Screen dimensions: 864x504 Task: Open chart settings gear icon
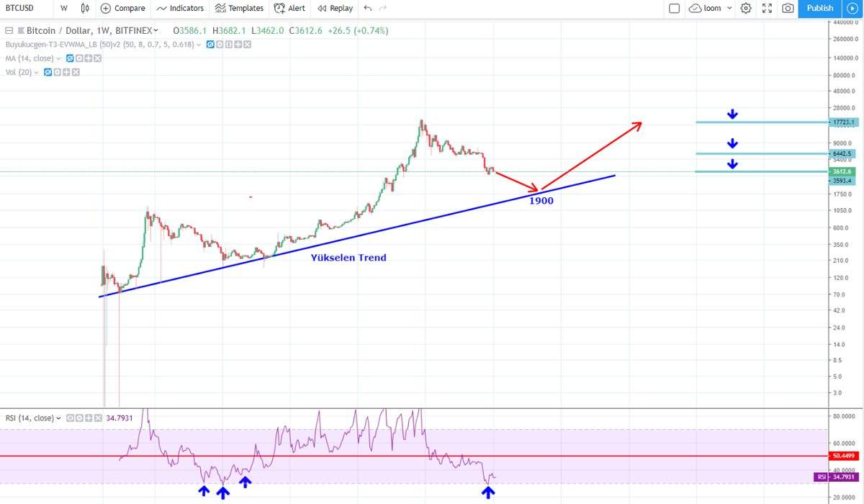tap(746, 9)
